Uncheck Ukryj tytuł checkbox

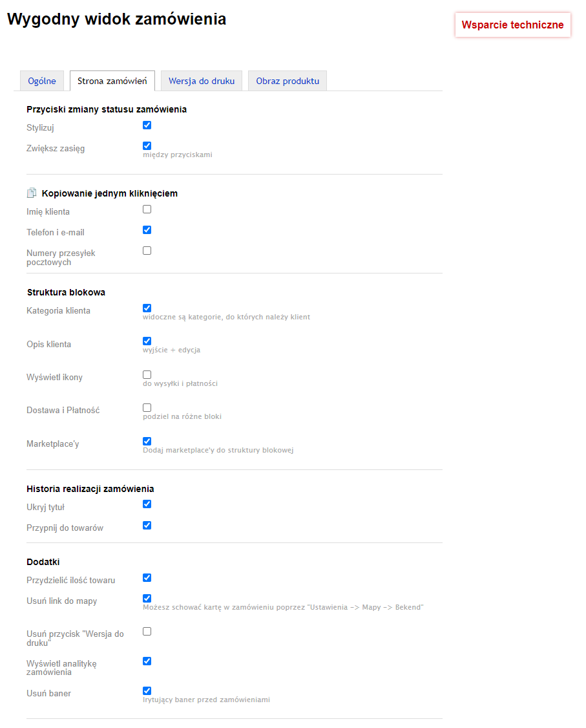[147, 504]
